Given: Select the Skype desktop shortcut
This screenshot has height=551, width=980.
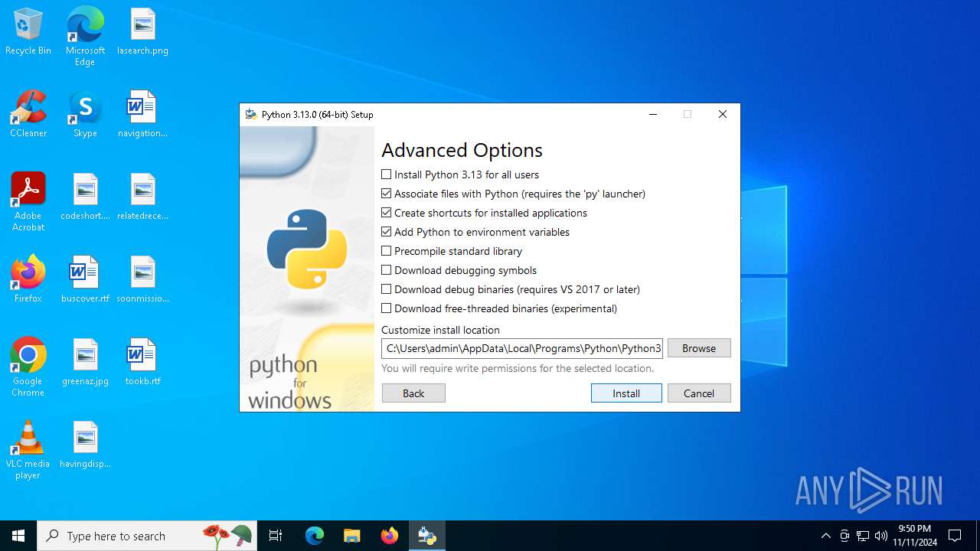Looking at the screenshot, I should point(85,115).
